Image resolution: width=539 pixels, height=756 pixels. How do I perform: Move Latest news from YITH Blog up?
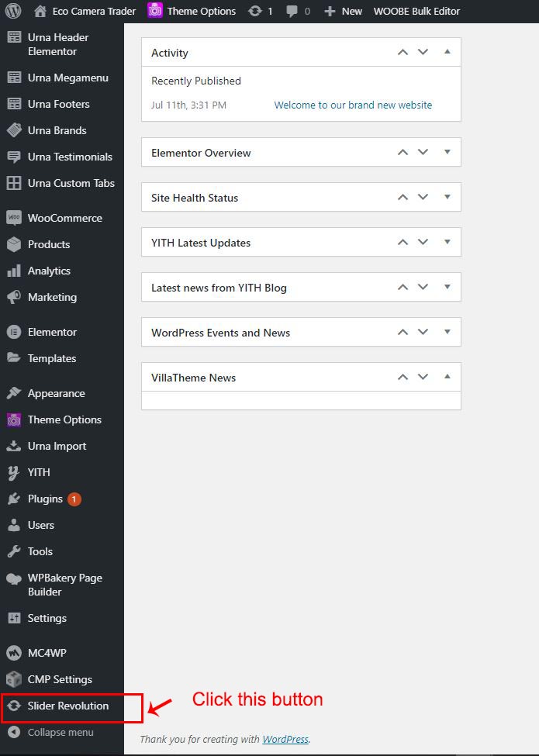pyautogui.click(x=403, y=287)
